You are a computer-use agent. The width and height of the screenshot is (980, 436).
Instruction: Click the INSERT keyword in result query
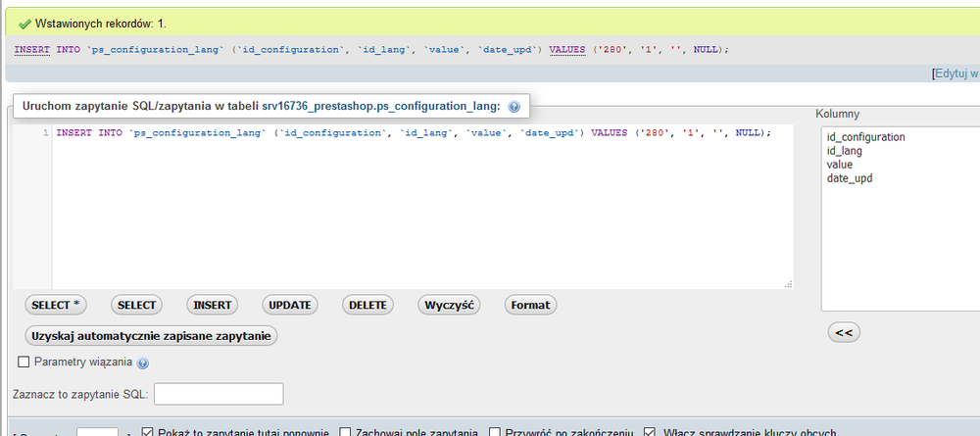point(32,49)
